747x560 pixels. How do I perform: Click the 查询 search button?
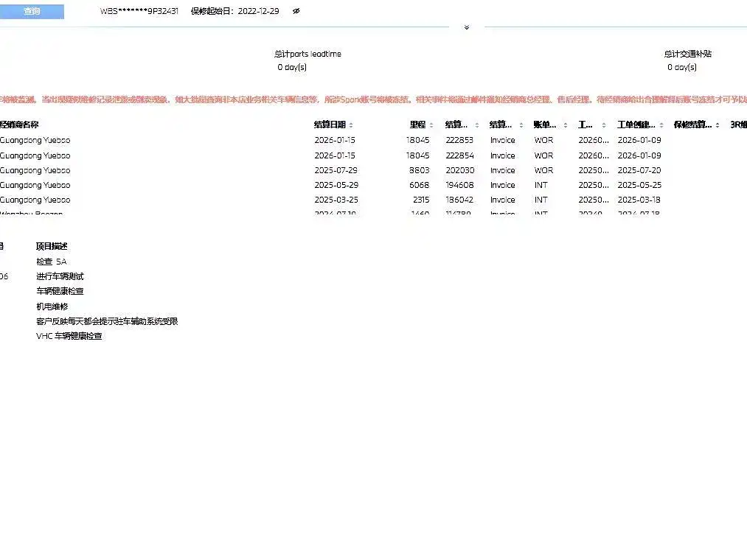point(32,12)
